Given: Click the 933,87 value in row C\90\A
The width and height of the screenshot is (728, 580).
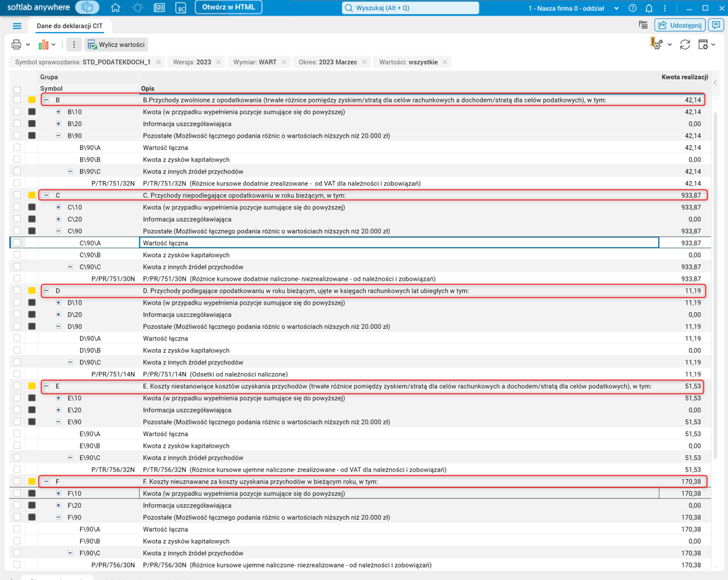Looking at the screenshot, I should (691, 243).
